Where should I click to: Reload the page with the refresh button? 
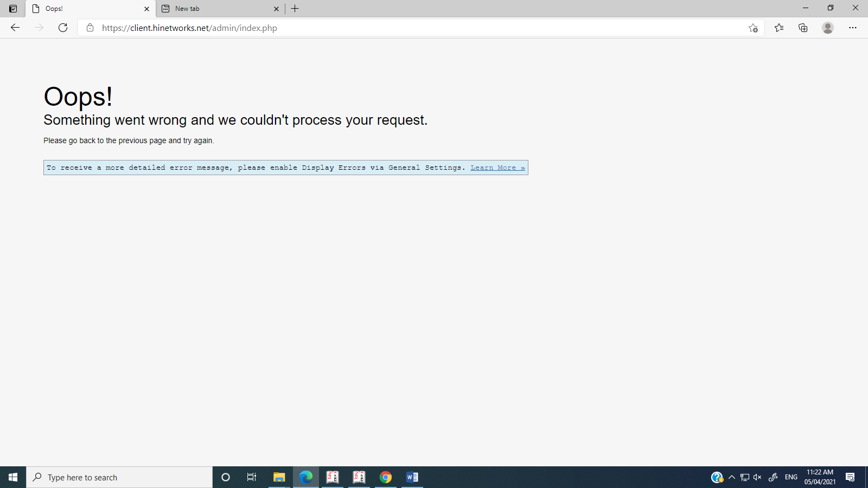[63, 28]
